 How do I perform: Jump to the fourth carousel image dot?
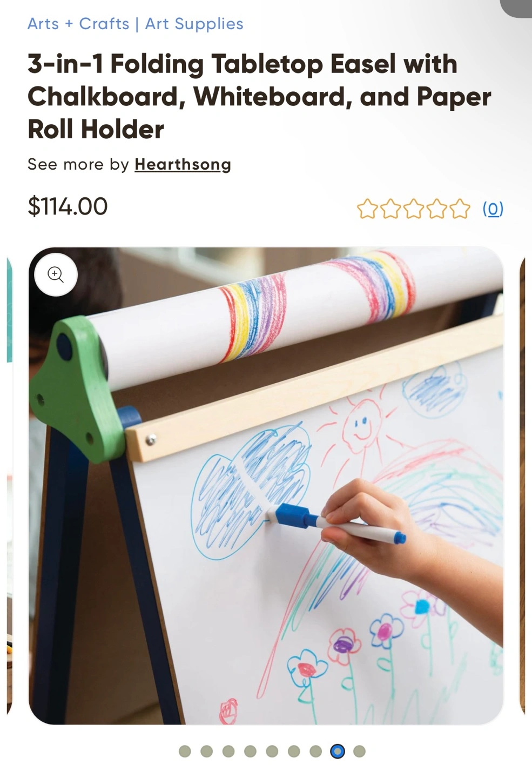(x=250, y=752)
